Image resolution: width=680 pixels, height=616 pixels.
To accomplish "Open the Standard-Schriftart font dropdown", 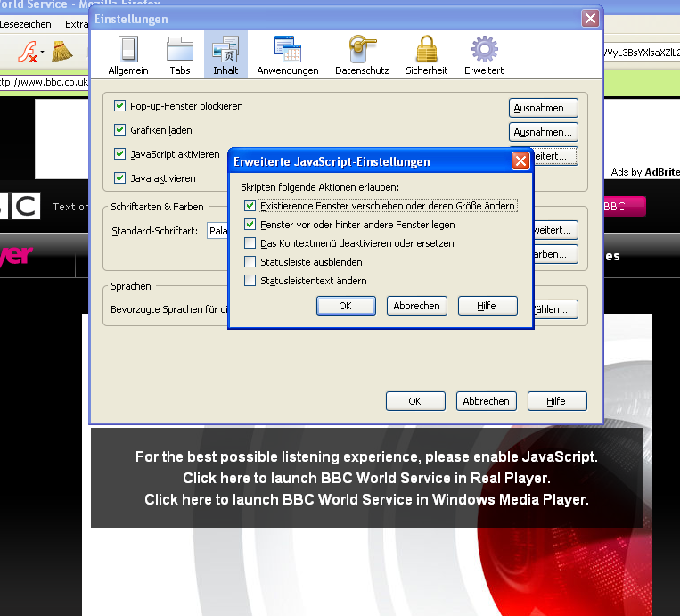I will (x=217, y=231).
